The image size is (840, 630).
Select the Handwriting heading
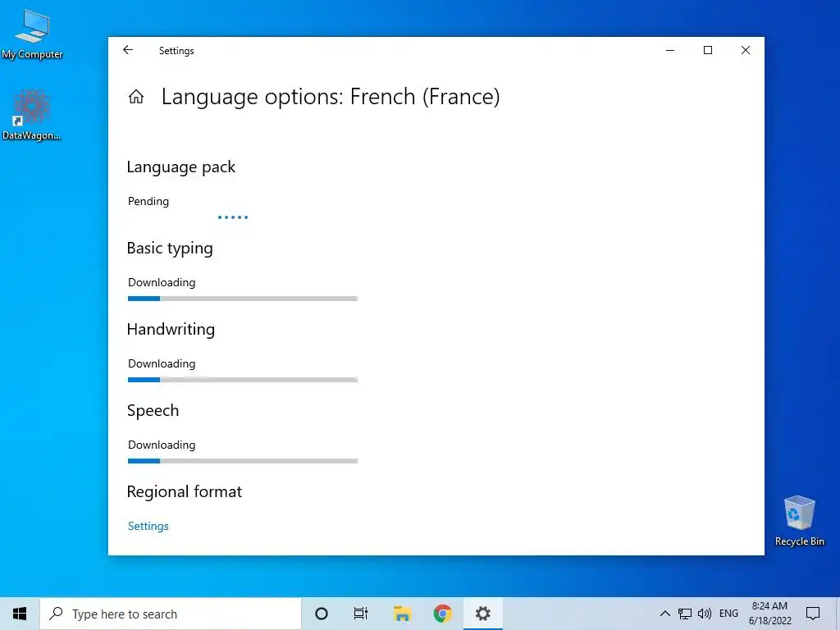pos(171,330)
